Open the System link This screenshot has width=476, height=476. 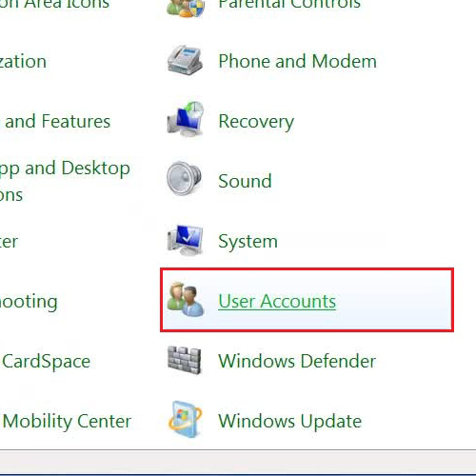[x=248, y=242]
